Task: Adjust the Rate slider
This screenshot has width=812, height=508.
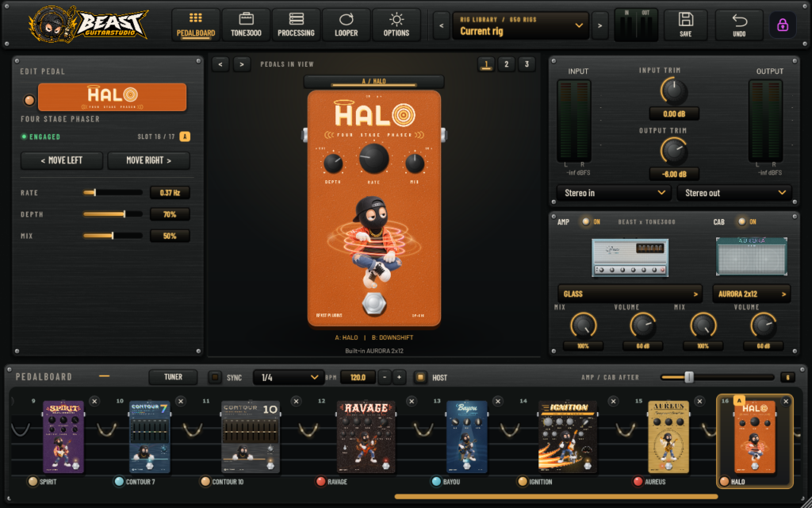Action: tap(113, 192)
